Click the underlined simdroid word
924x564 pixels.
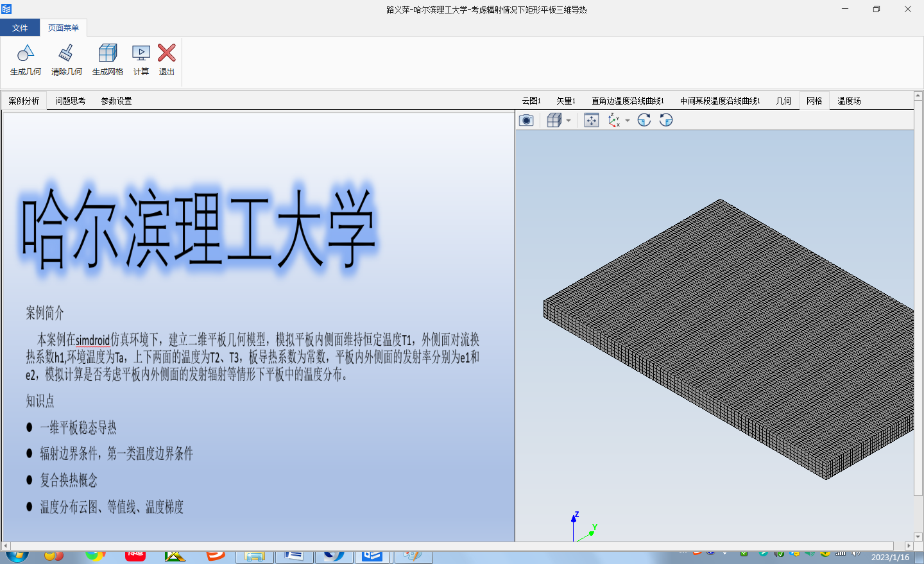92,340
